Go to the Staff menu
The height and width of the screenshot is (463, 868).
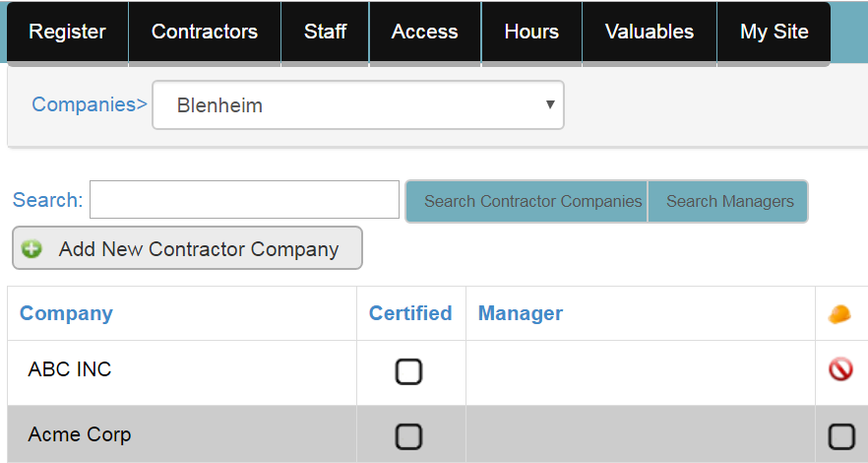[325, 32]
